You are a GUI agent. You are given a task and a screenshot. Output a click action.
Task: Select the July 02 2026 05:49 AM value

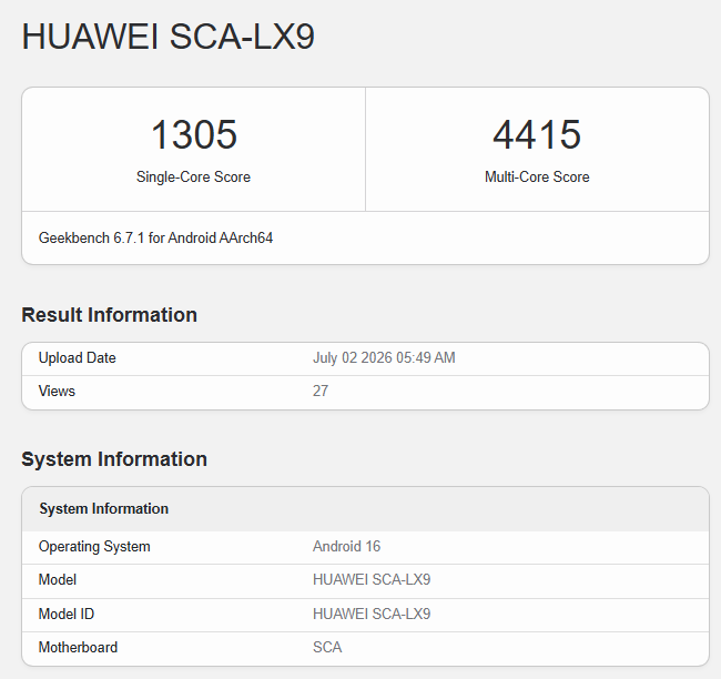tap(384, 358)
